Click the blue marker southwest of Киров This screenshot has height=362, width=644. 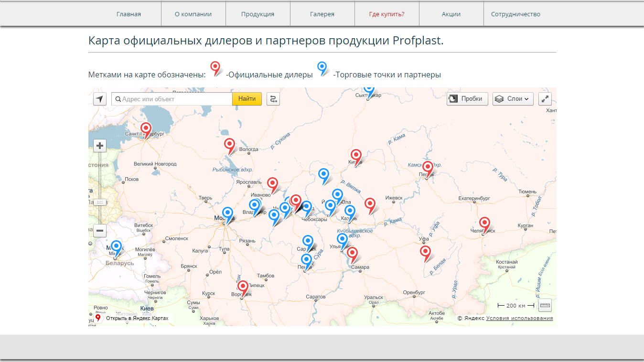point(324,175)
